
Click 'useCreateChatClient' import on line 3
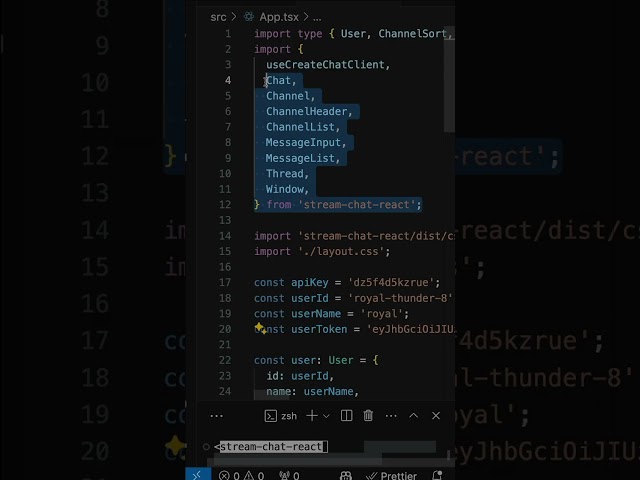[x=325, y=64]
